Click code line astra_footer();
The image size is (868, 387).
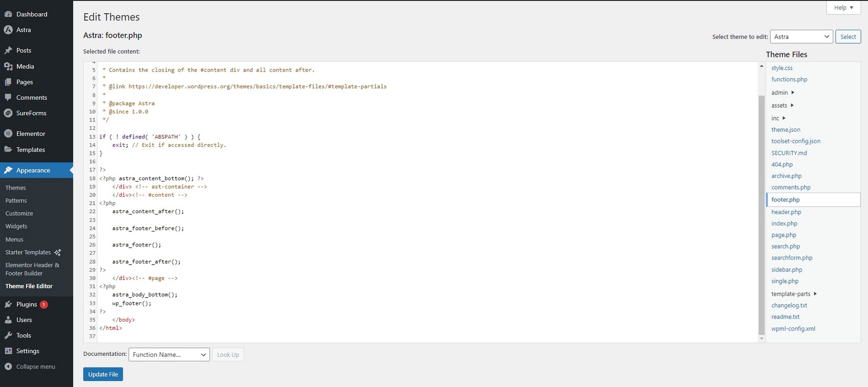(137, 245)
